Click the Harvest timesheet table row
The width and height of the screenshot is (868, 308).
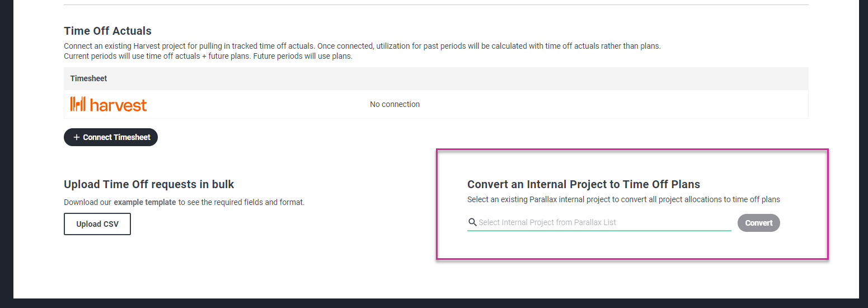pos(436,104)
